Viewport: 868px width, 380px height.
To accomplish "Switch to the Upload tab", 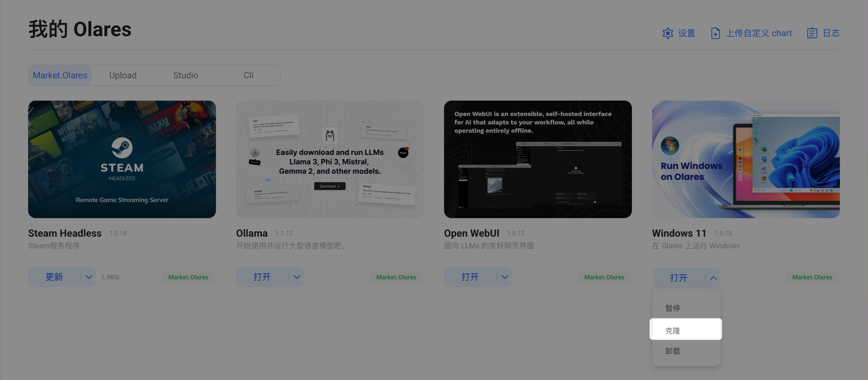I will 123,75.
